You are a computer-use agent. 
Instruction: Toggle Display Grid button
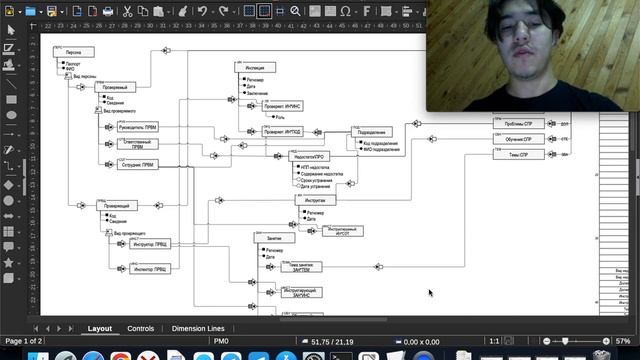click(249, 11)
